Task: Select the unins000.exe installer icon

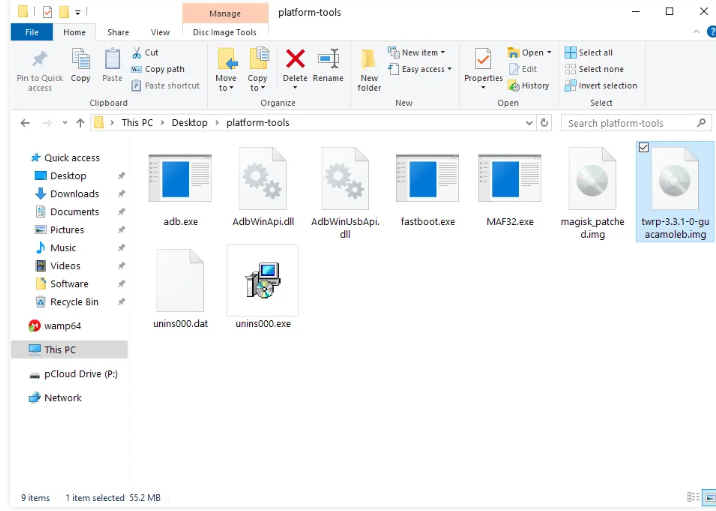Action: [x=263, y=280]
